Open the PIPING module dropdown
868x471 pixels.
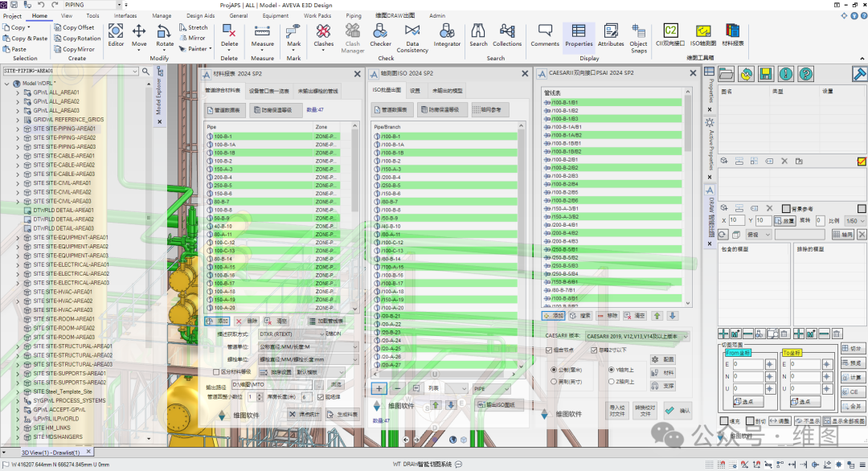pyautogui.click(x=92, y=5)
